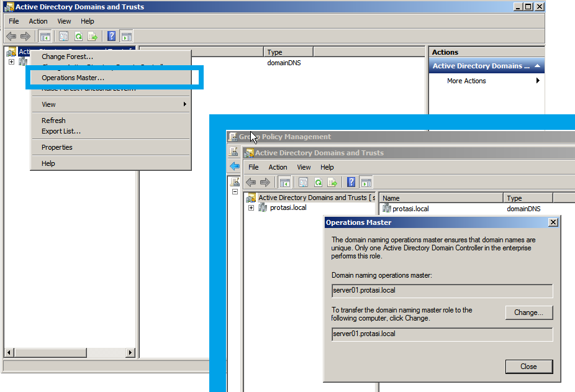The image size is (575, 392).
Task: Expand tree node in main window left pane
Action: point(11,62)
